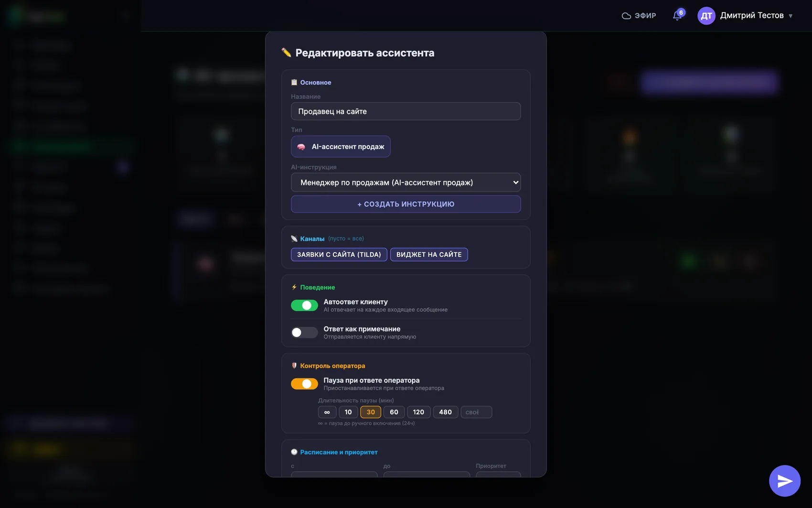Viewport: 812px width, 508px height.
Task: Click the ДТ user avatar
Action: 706,16
